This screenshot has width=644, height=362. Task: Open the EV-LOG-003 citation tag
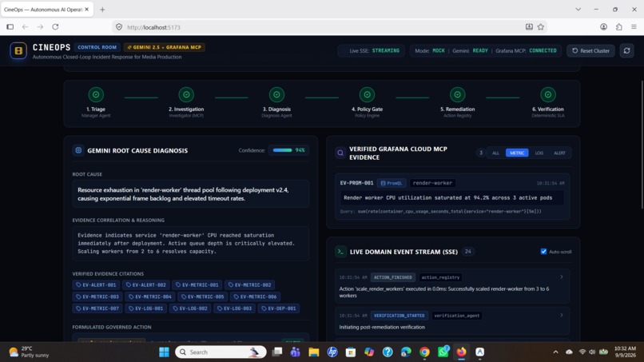pos(235,308)
